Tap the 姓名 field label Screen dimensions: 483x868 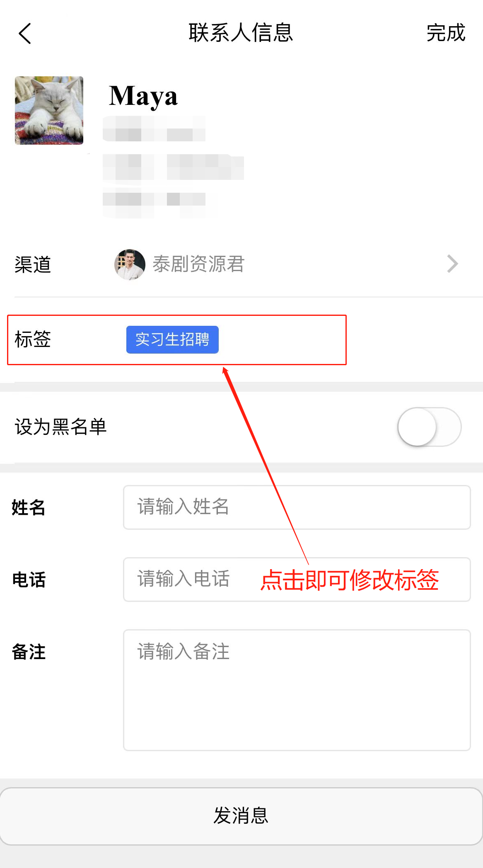(29, 507)
